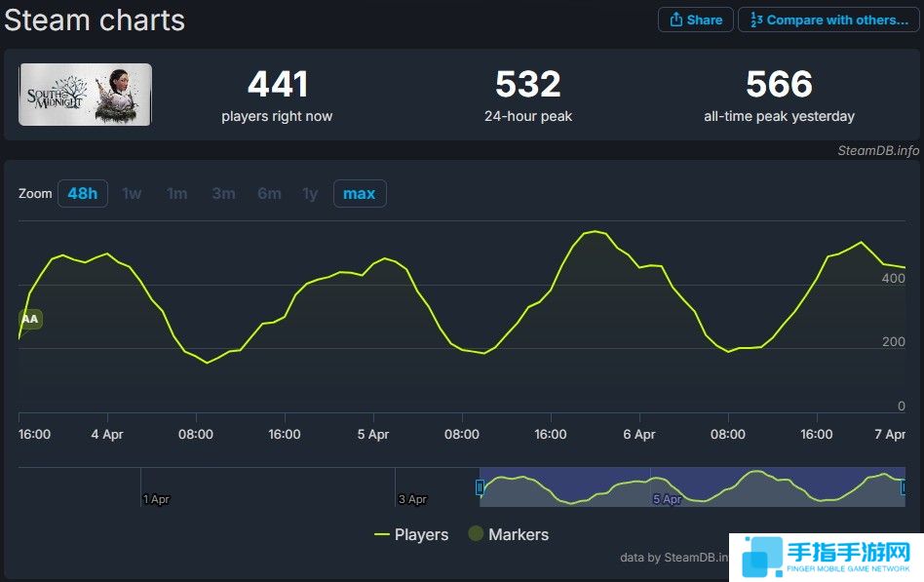924x582 pixels.
Task: Click the share icon in Share button
Action: pyautogui.click(x=675, y=19)
